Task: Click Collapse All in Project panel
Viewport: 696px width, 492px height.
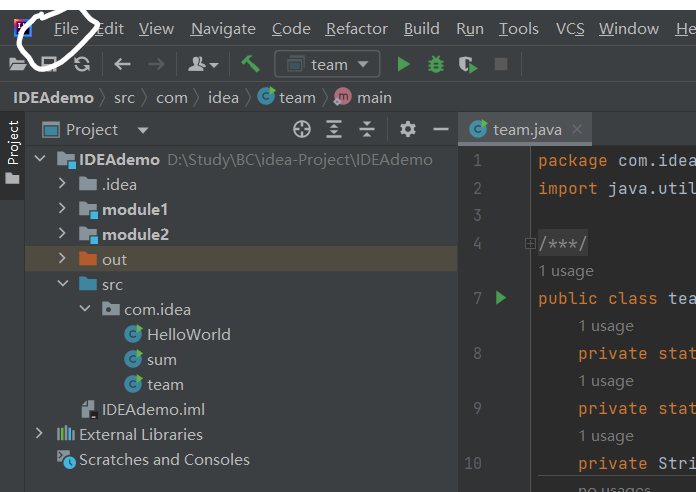Action: (x=367, y=129)
